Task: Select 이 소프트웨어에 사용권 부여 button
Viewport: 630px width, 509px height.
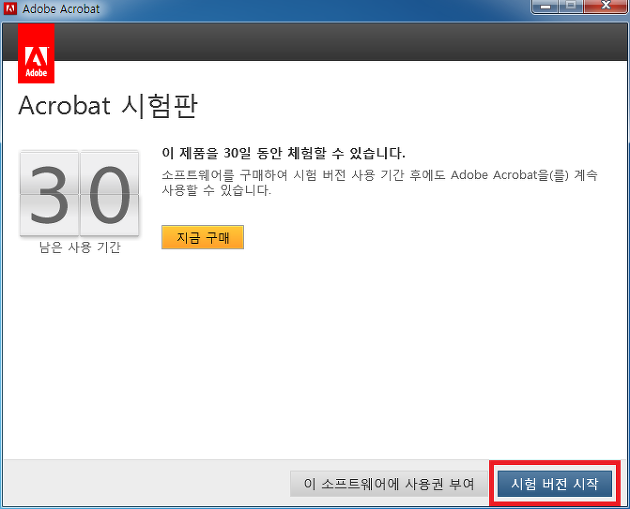Action: 389,484
